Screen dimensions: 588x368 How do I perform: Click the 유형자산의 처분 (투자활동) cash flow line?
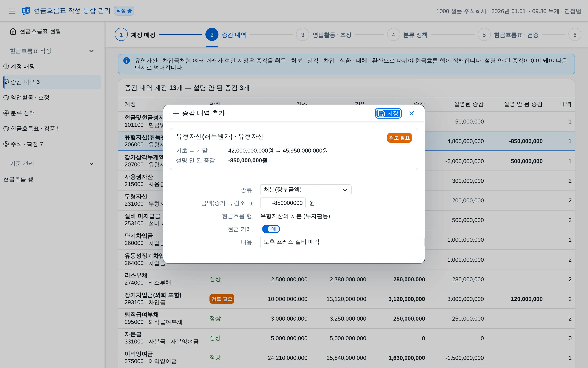(295, 216)
